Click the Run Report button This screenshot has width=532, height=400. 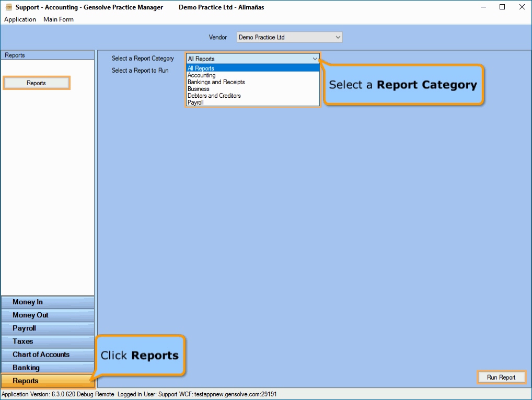point(501,377)
